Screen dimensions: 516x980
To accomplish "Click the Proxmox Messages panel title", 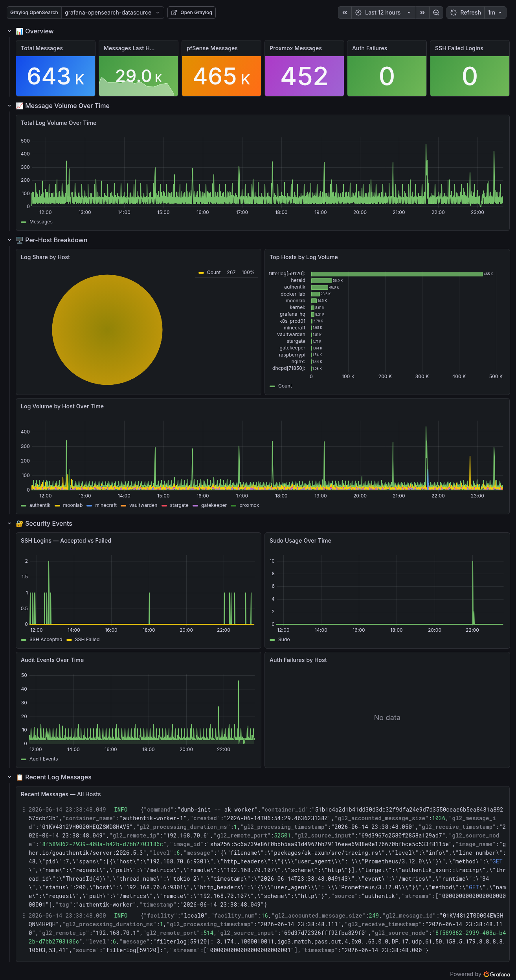I will tap(296, 48).
